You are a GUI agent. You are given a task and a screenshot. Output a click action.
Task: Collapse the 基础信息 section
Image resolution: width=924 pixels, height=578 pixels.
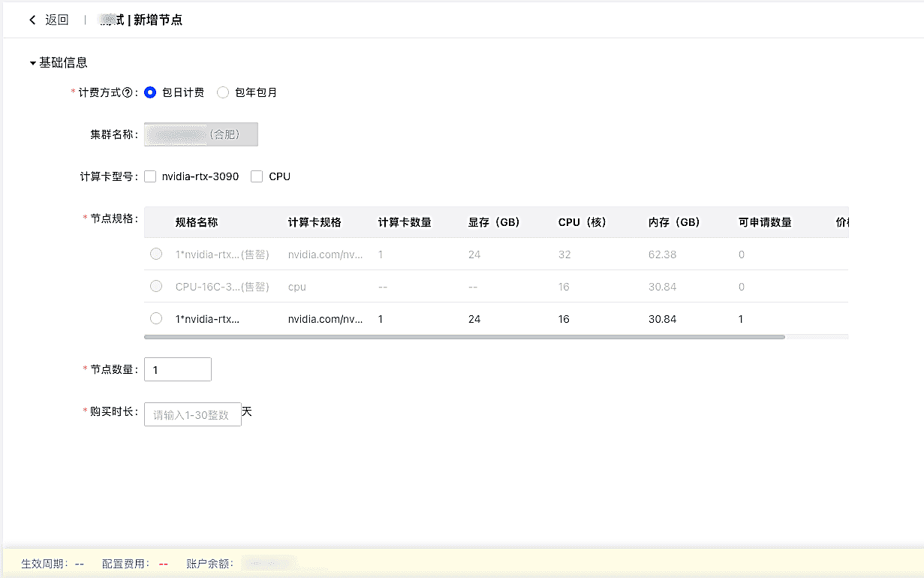(33, 64)
